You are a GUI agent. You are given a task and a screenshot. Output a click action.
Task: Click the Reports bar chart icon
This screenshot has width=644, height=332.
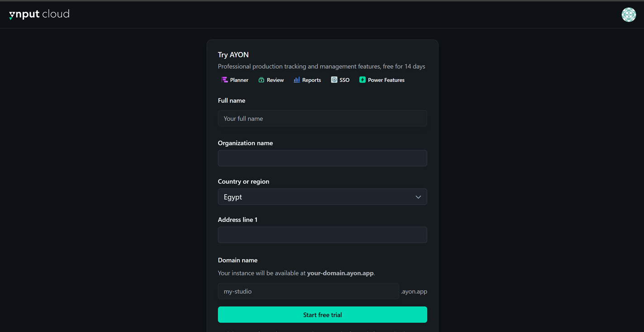pyautogui.click(x=297, y=80)
